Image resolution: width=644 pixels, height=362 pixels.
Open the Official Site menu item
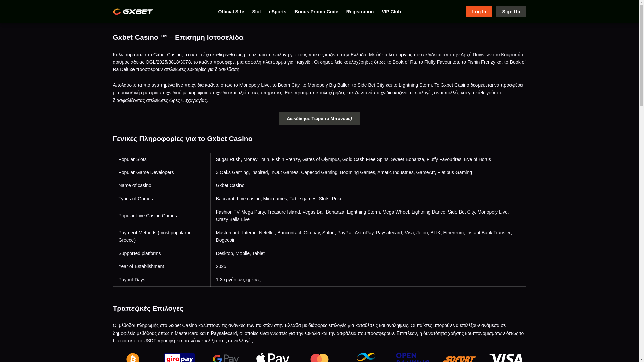point(231,12)
